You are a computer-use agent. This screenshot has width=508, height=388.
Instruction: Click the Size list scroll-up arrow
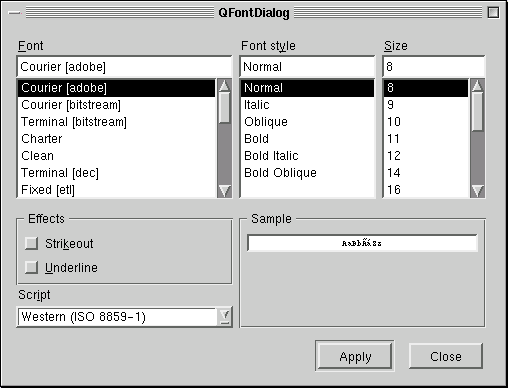477,86
